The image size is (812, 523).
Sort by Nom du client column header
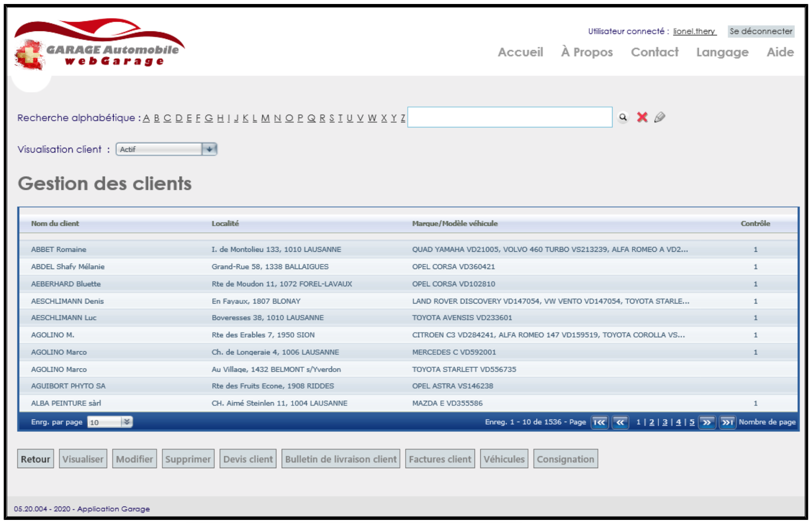click(55, 223)
